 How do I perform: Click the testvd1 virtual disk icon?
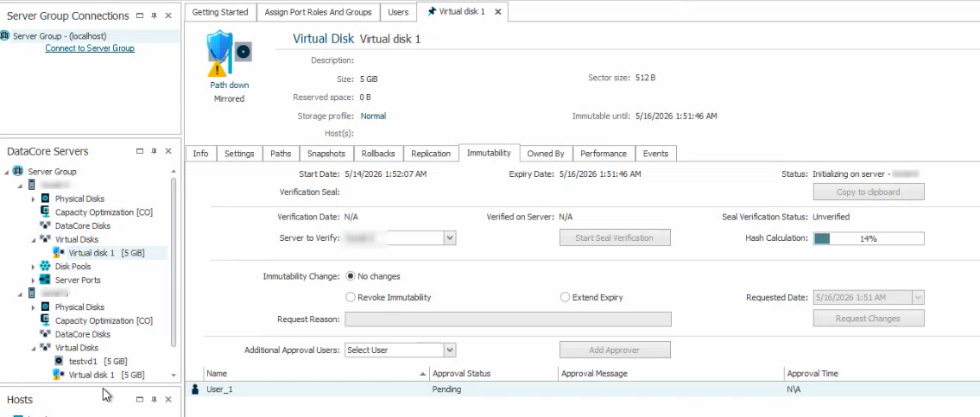click(59, 362)
